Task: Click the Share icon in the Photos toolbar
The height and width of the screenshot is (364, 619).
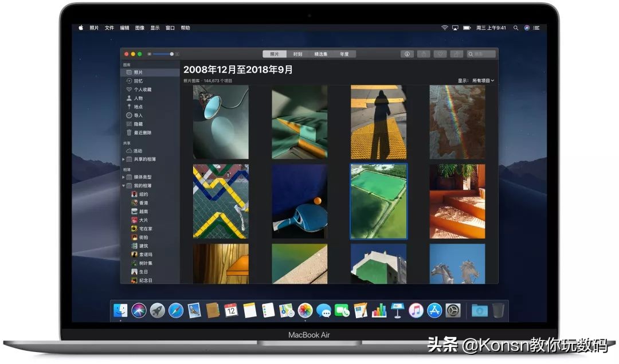Action: point(423,53)
